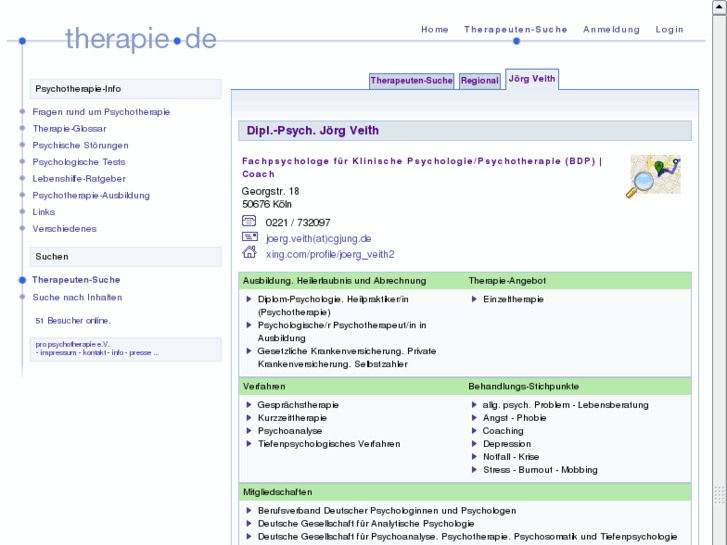Click the Psychotherapie-Info sidebar heading
The image size is (727, 545).
[x=126, y=89]
